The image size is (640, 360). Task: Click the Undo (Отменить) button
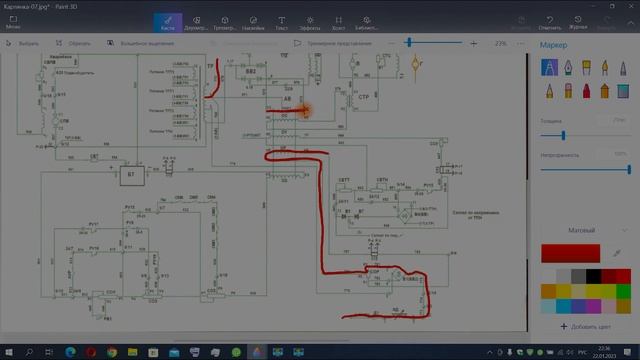pos(550,23)
